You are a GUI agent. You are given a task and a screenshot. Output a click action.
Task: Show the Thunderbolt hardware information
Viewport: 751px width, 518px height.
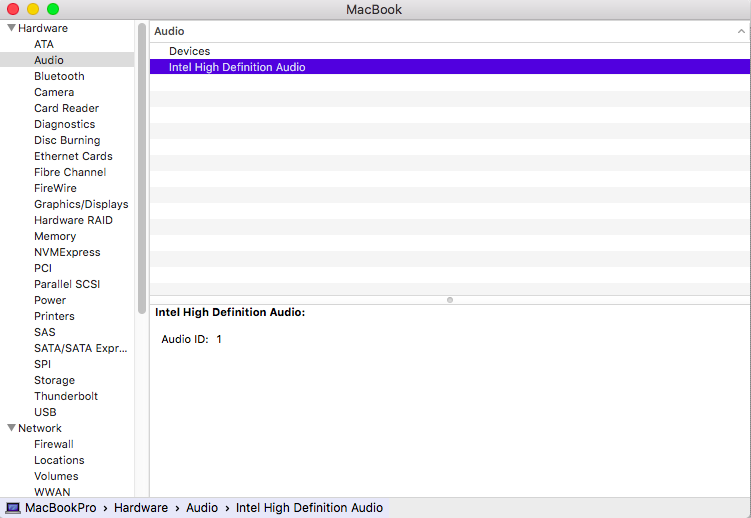66,396
